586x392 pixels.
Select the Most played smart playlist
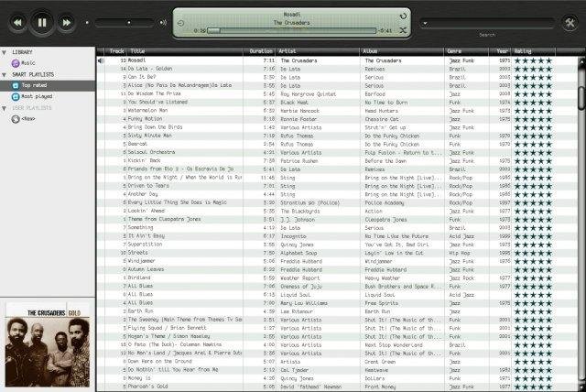tap(35, 95)
